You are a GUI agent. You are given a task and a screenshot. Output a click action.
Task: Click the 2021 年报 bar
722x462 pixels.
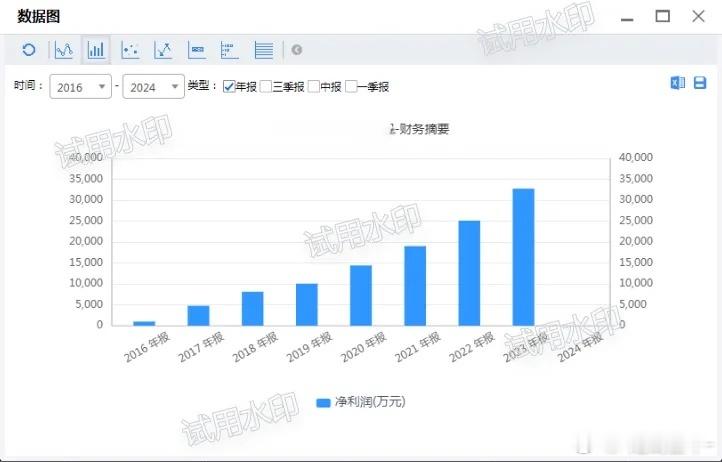tap(415, 286)
